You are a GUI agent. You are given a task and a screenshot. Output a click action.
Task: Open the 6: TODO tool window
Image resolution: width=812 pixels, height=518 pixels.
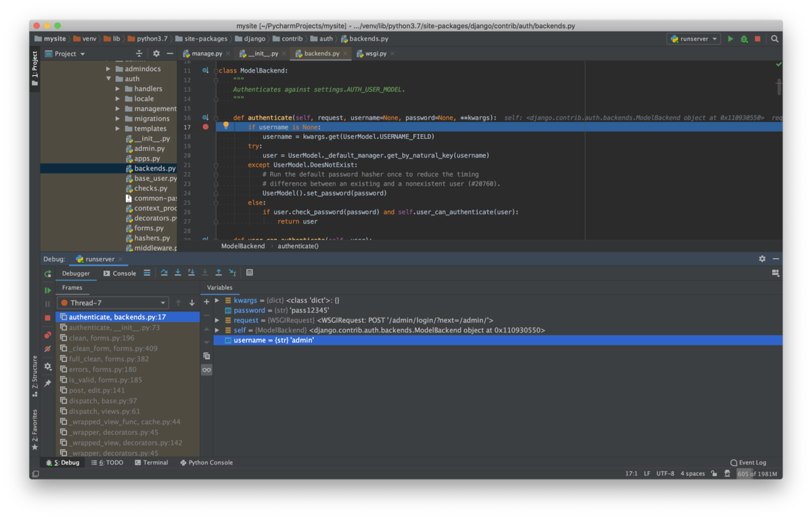(107, 463)
